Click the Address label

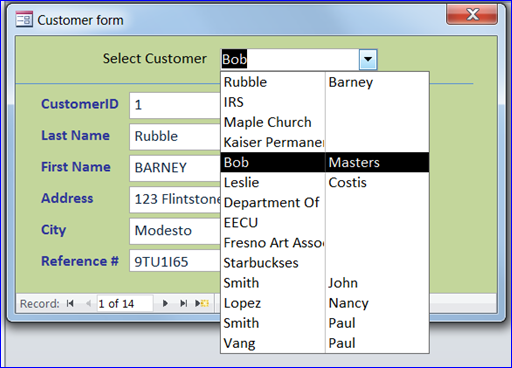(x=67, y=198)
